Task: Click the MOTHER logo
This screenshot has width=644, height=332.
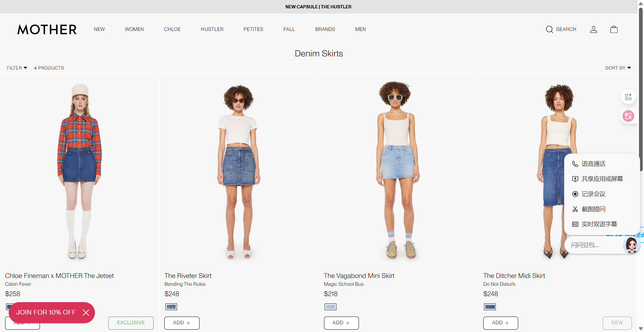Action: [47, 30]
